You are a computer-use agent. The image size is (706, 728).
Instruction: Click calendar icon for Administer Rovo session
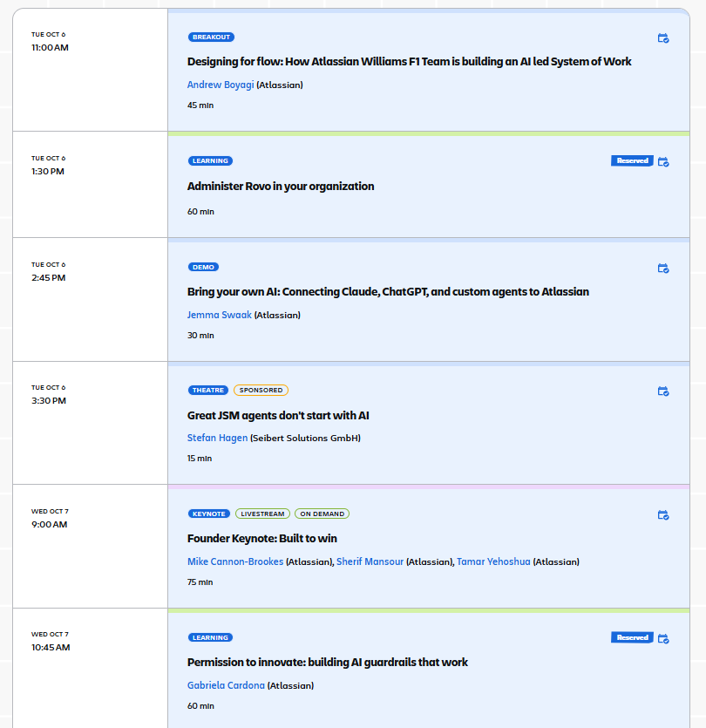(663, 161)
